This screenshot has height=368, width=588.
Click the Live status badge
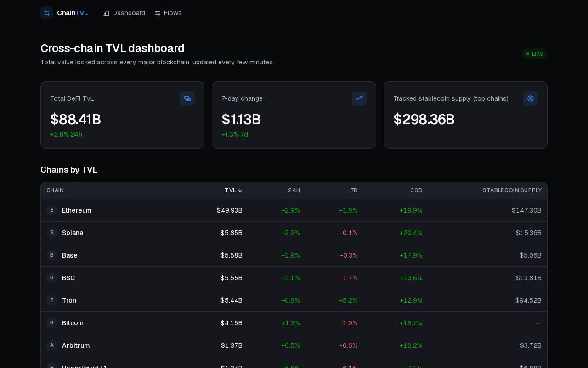click(535, 54)
